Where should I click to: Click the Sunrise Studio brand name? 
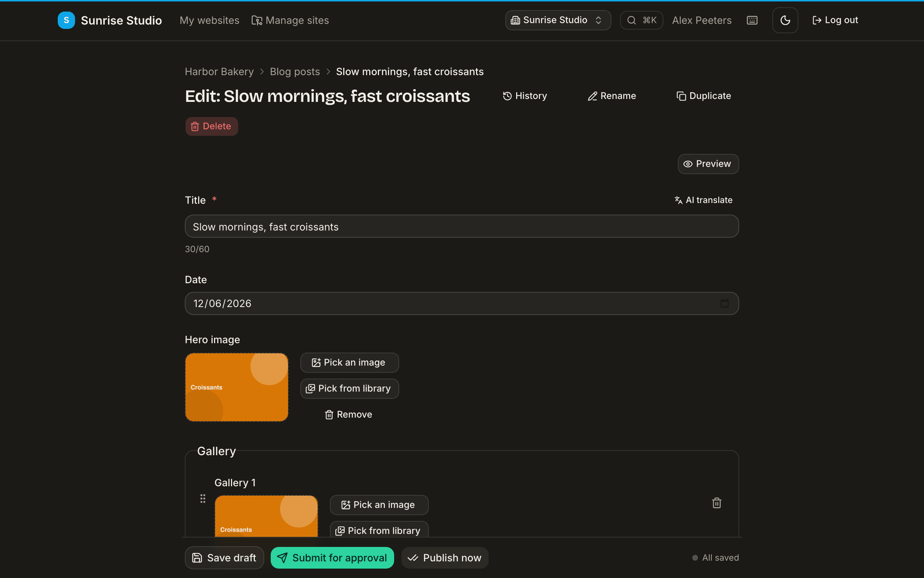121,20
